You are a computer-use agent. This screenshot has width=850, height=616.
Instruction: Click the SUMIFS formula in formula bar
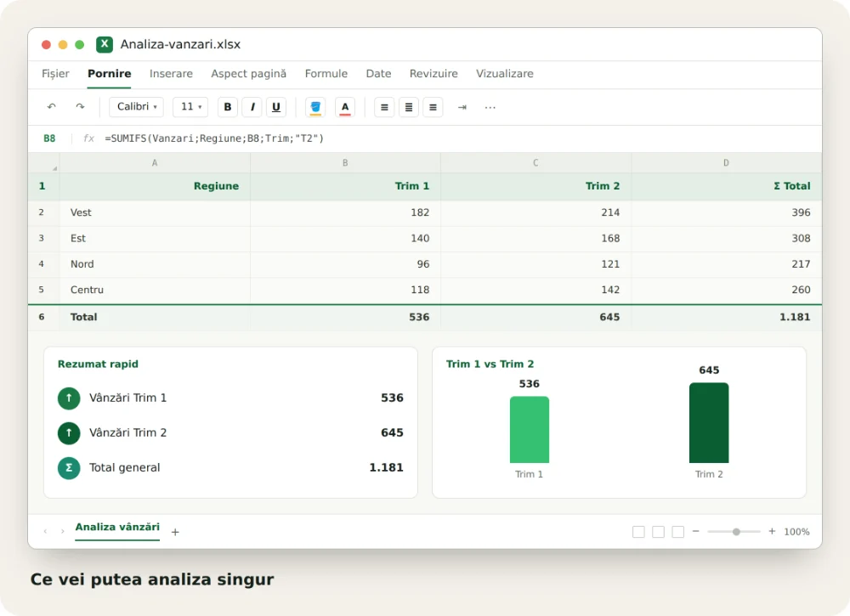tap(214, 138)
